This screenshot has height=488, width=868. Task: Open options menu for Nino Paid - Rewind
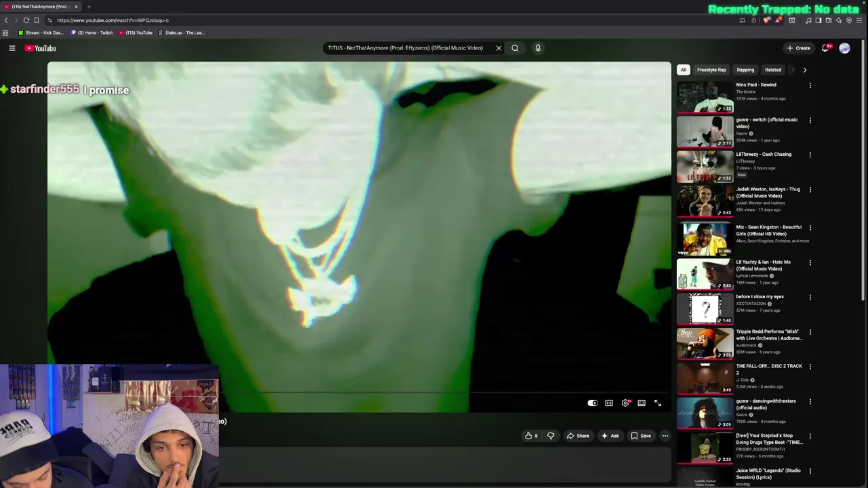click(810, 85)
